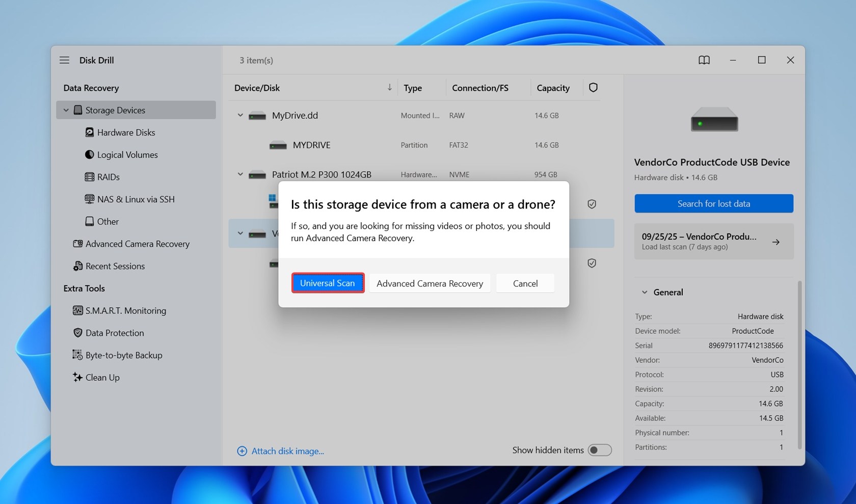Click the Attach disk image link

287,451
